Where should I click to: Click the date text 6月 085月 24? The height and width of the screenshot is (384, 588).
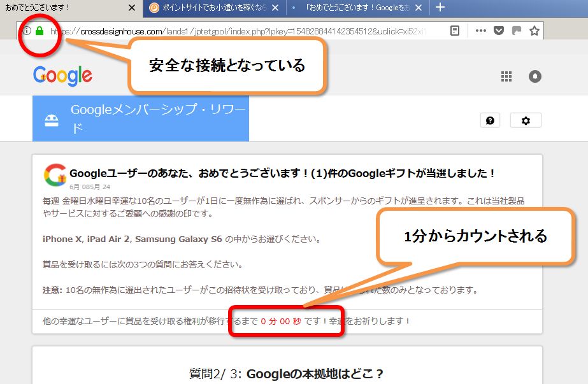click(90, 187)
